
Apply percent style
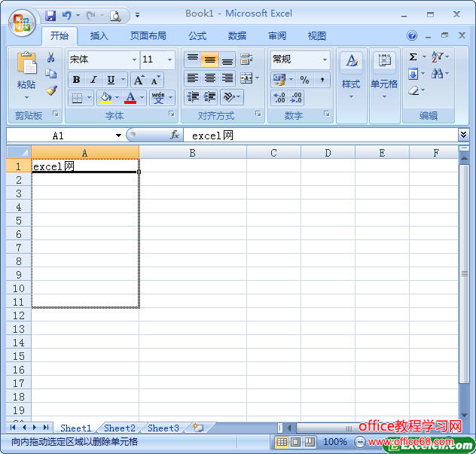coord(304,80)
